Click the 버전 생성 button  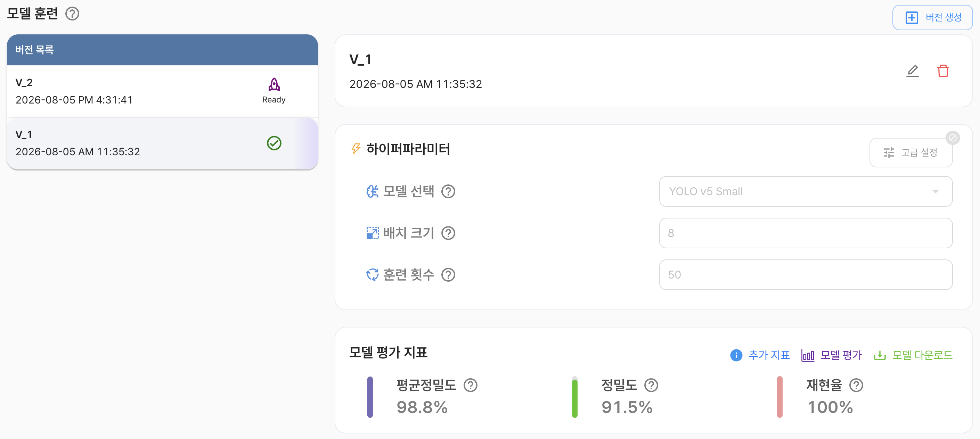pos(932,17)
